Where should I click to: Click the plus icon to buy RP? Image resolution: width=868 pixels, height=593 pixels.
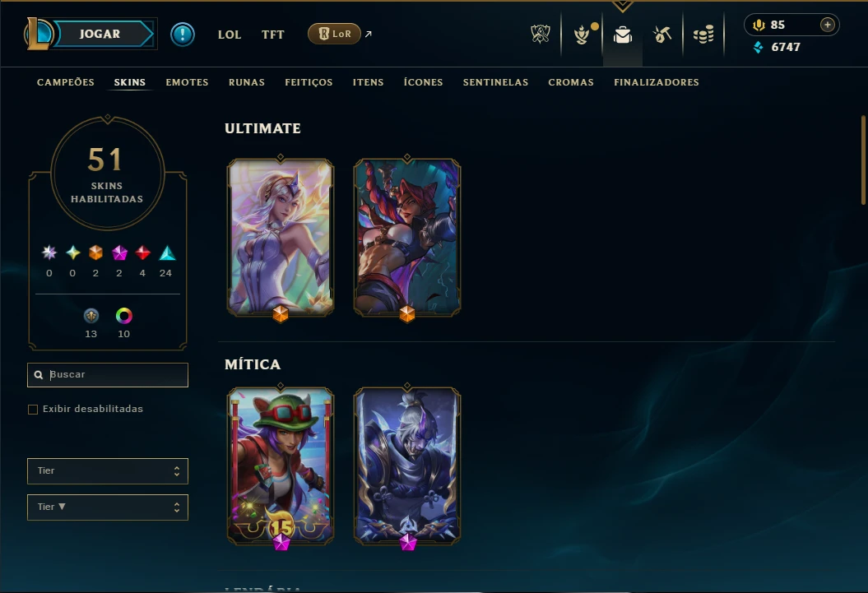[x=828, y=25]
